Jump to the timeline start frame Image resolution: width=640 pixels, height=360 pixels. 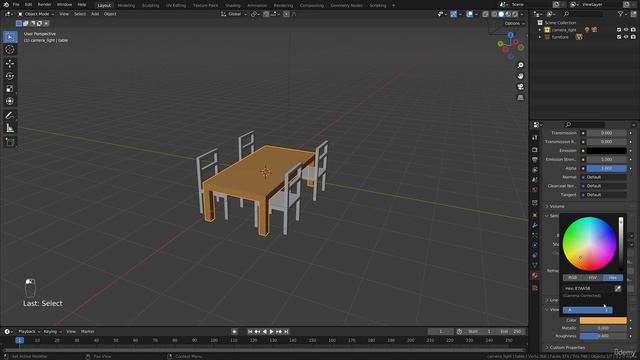(x=250, y=332)
